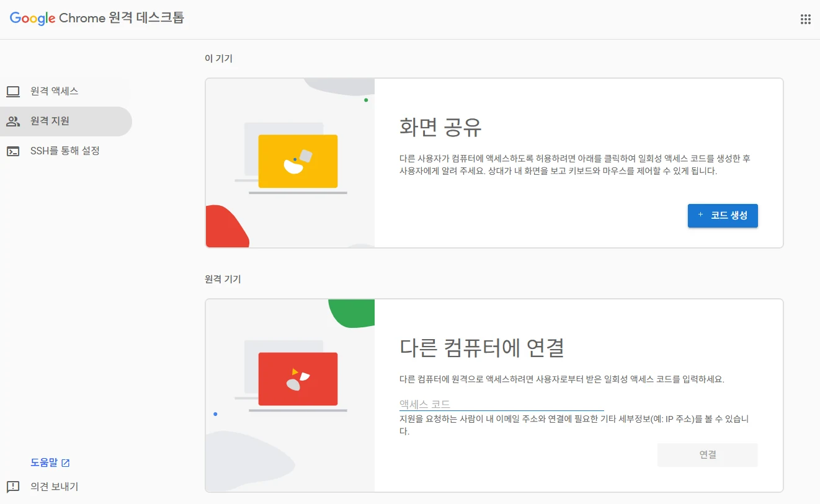Click the text starting 다른 컴퓨터에 원격으로 액세스하려면
Viewport: 820px width, 504px height.
pyautogui.click(x=562, y=379)
